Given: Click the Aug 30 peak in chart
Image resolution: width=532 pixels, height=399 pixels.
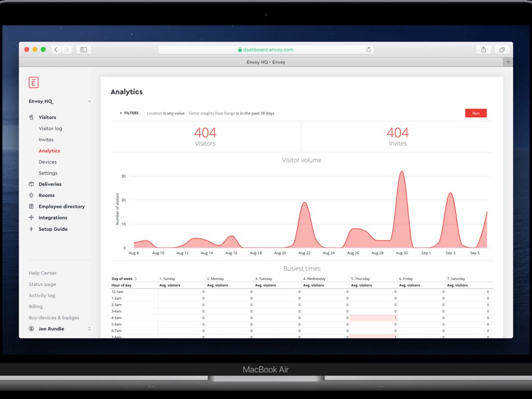Looking at the screenshot, I should [x=402, y=172].
